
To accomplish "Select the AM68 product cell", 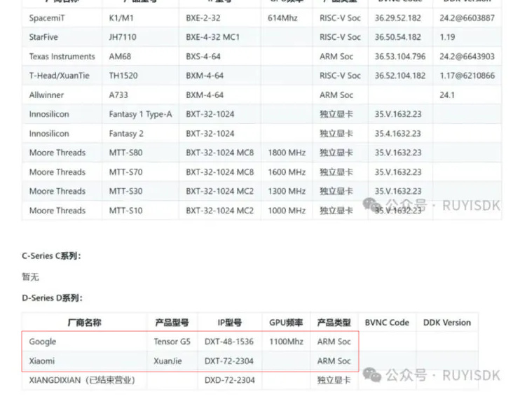I will pos(120,57).
